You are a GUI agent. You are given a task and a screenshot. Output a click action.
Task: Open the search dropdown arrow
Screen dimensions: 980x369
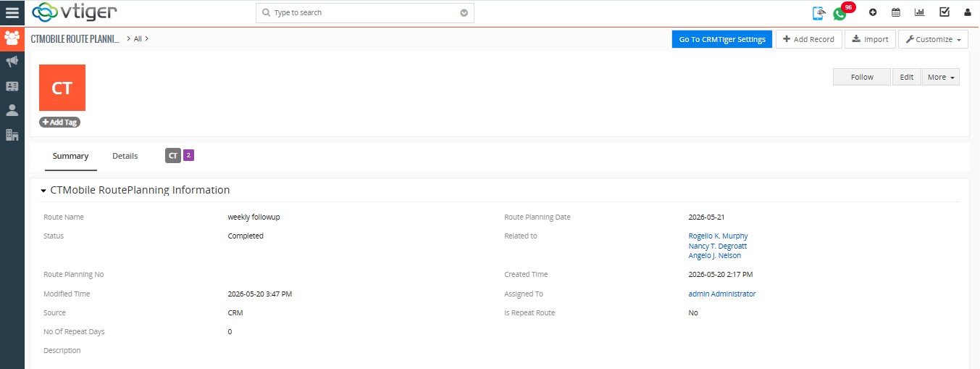tap(464, 13)
